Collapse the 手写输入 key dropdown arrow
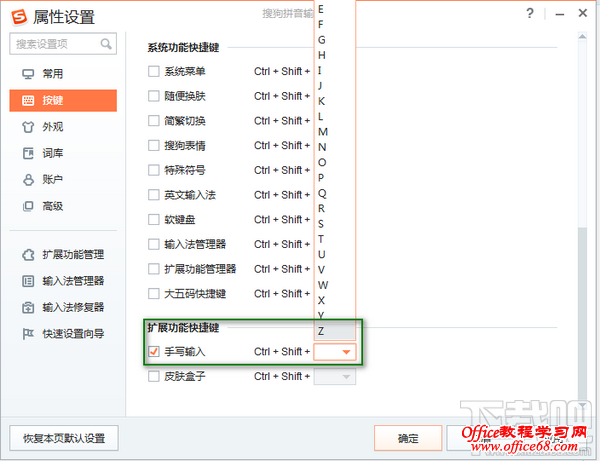The height and width of the screenshot is (461, 600). [346, 352]
